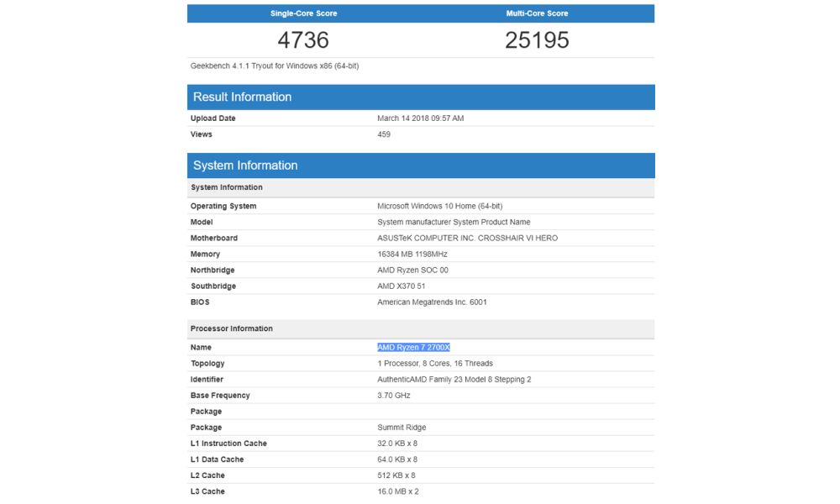
Task: Select the highlighted AMD Ryzen 7 2700X name
Action: coord(415,347)
